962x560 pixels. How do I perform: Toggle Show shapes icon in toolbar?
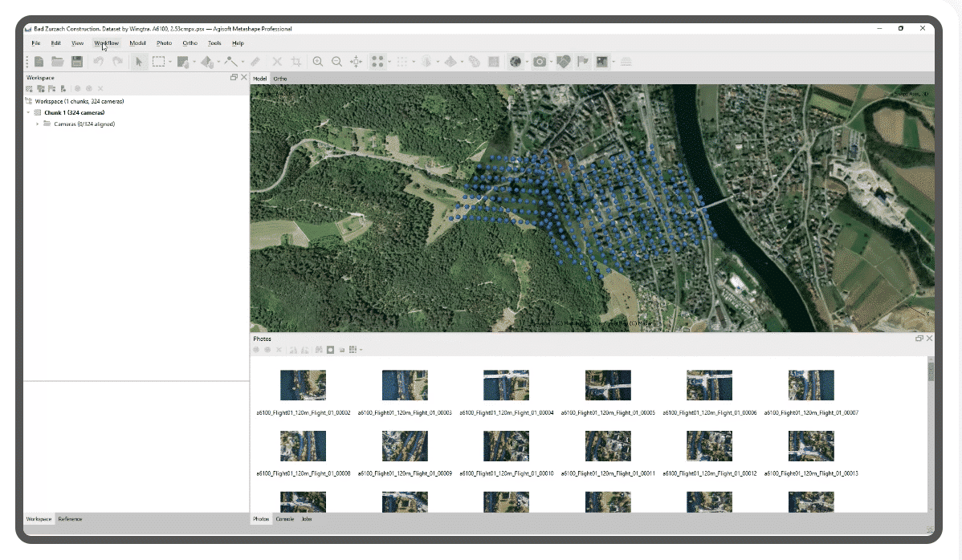tap(563, 61)
